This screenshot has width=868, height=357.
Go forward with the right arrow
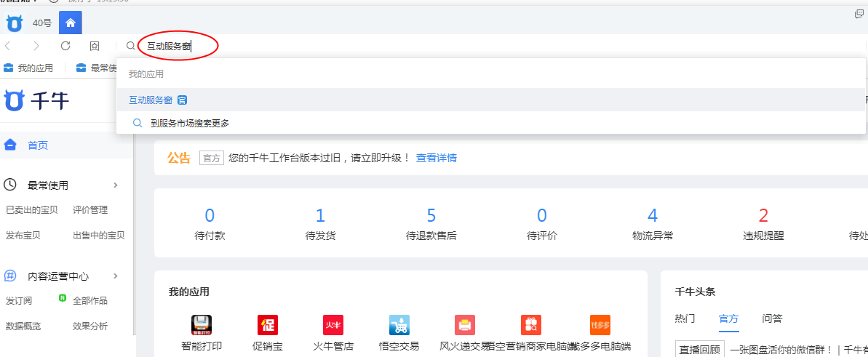click(x=36, y=46)
